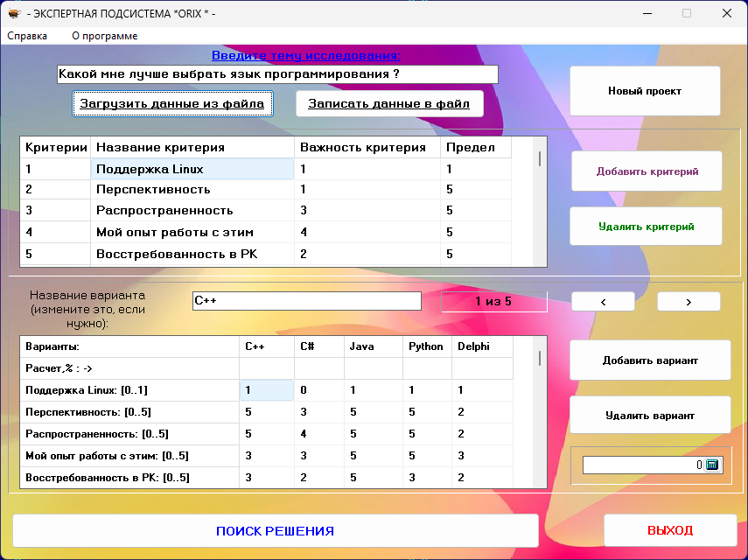Click the Перспективность: [0..5] row label

pyautogui.click(x=129, y=412)
